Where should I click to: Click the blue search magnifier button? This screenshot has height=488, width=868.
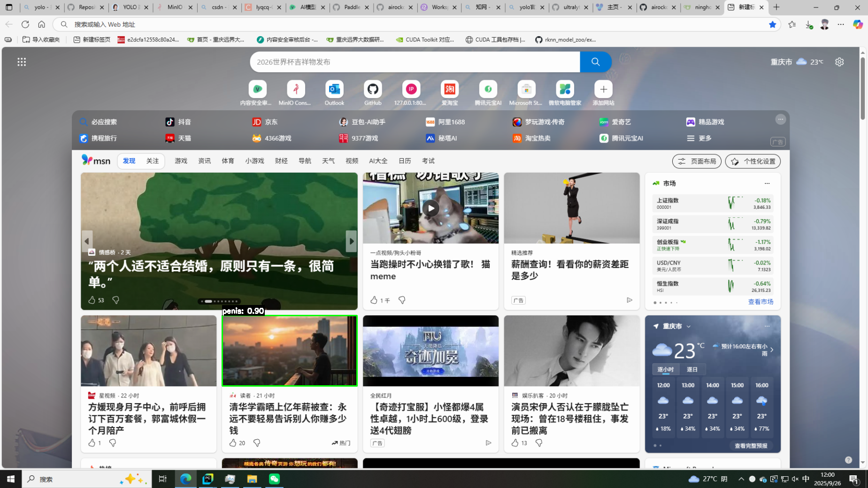595,62
